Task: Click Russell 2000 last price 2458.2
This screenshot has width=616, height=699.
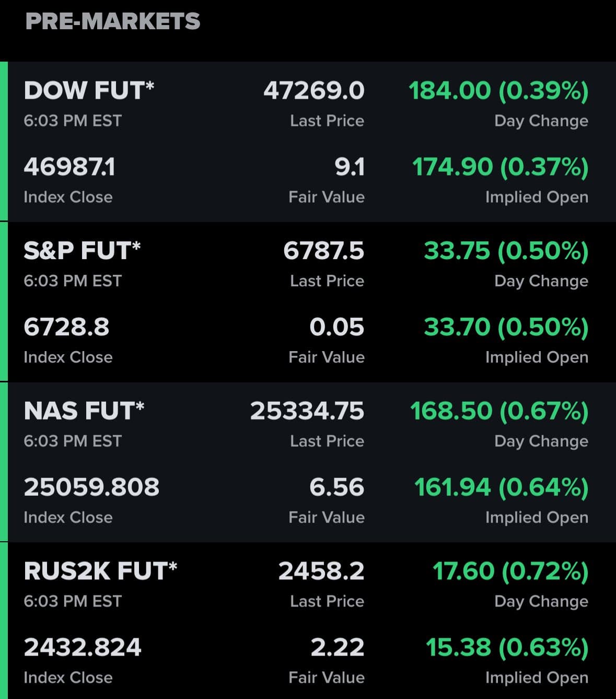Action: coord(321,570)
